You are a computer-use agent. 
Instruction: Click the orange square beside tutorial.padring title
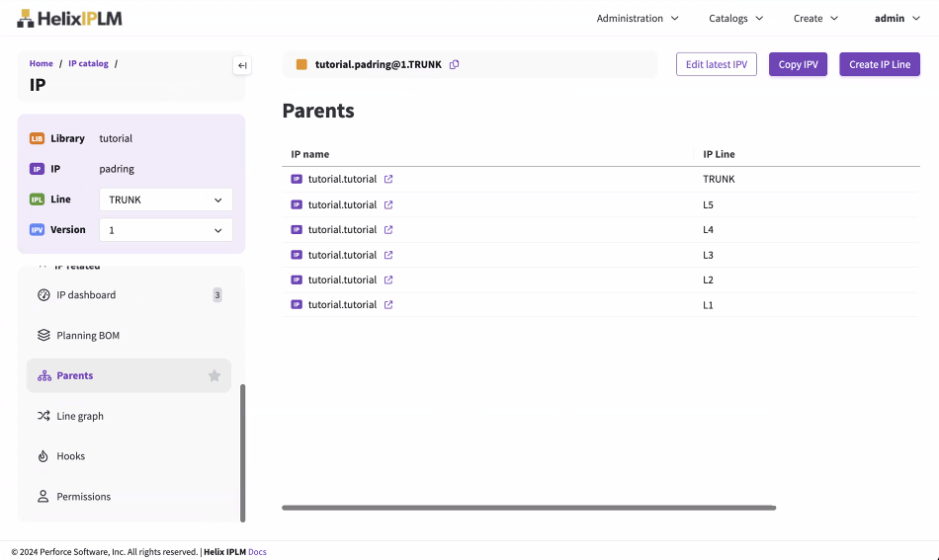pyautogui.click(x=301, y=65)
